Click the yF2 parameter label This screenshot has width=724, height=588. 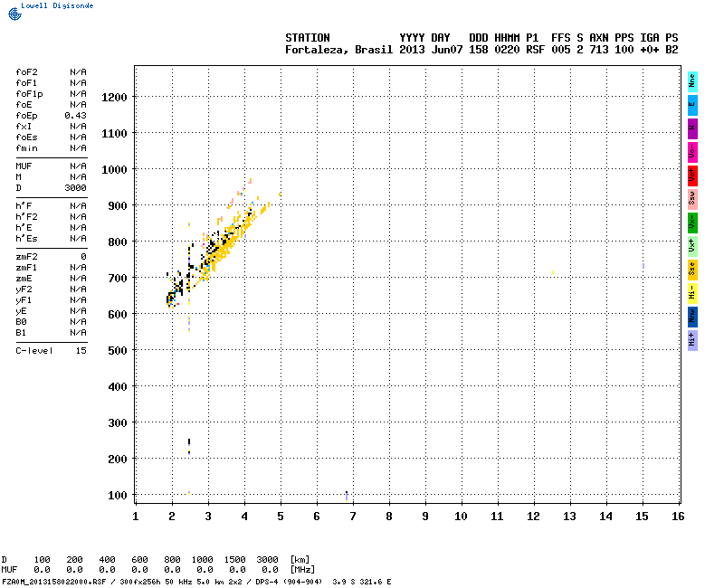click(24, 289)
